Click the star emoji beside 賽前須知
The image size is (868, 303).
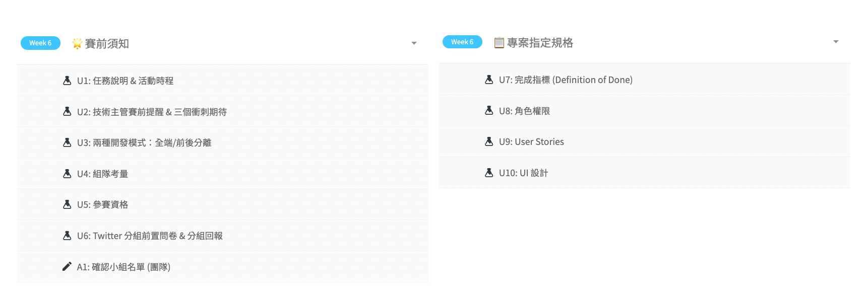pyautogui.click(x=77, y=44)
